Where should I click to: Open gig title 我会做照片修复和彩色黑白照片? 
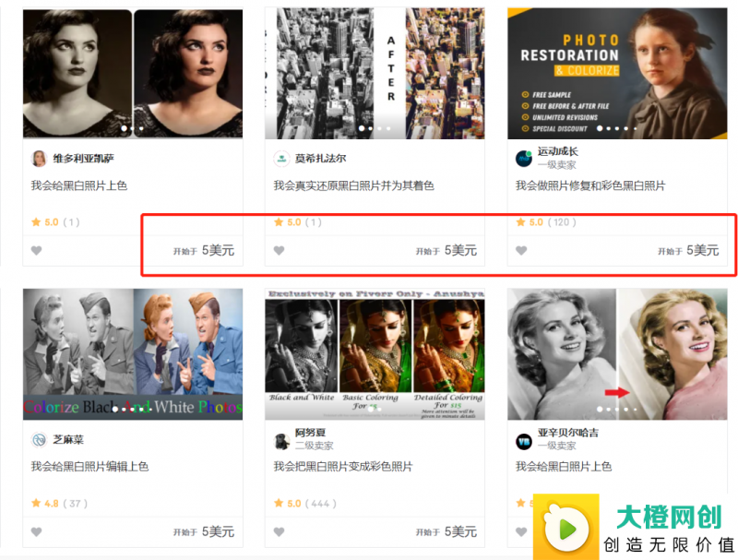590,185
